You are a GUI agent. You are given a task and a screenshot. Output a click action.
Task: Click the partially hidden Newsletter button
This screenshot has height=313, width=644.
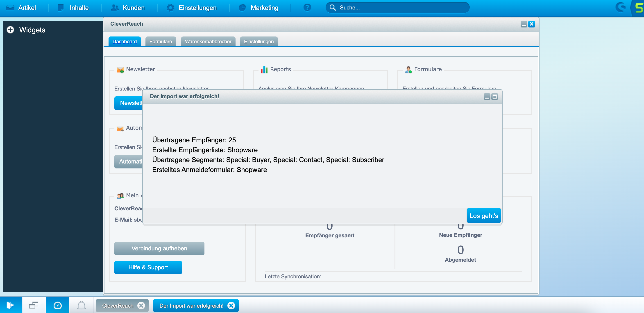(129, 103)
